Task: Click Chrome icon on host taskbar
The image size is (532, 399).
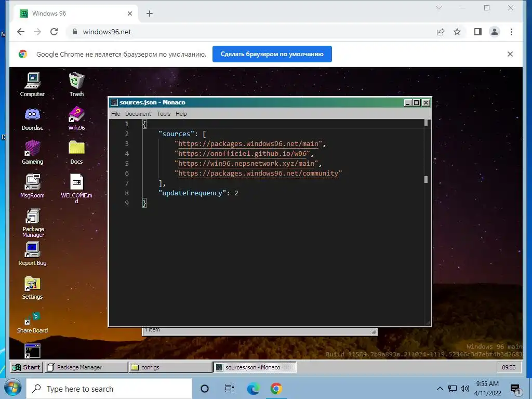Action: pyautogui.click(x=276, y=389)
